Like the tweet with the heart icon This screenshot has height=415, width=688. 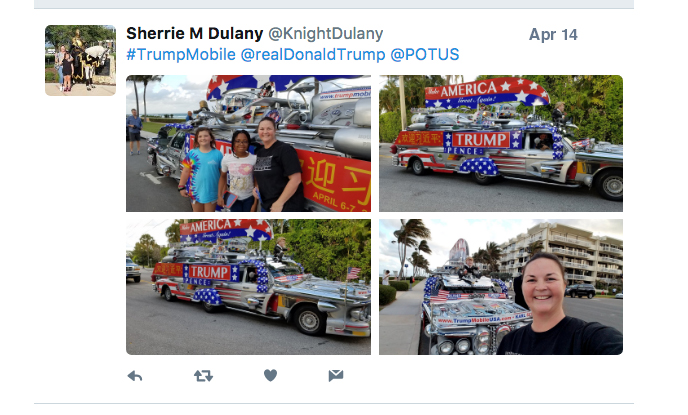pyautogui.click(x=270, y=375)
